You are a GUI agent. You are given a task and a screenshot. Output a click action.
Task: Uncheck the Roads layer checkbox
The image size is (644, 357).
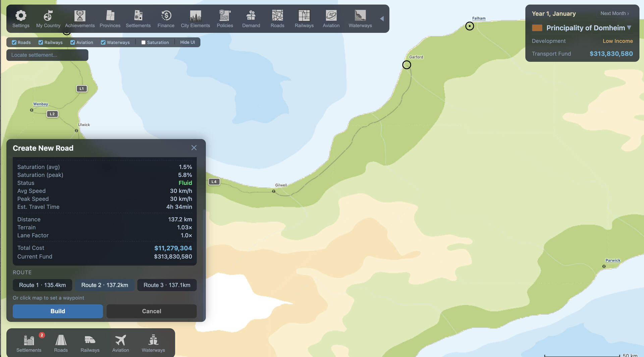(14, 43)
